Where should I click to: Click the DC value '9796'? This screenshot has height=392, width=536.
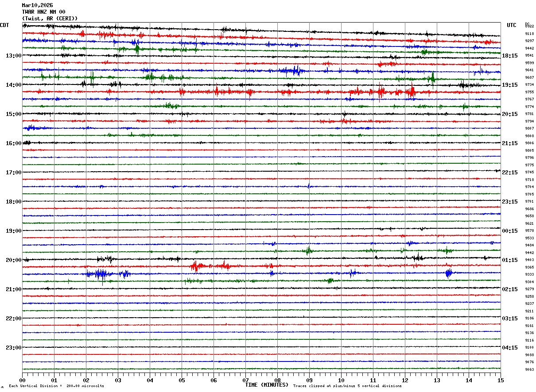(529, 158)
